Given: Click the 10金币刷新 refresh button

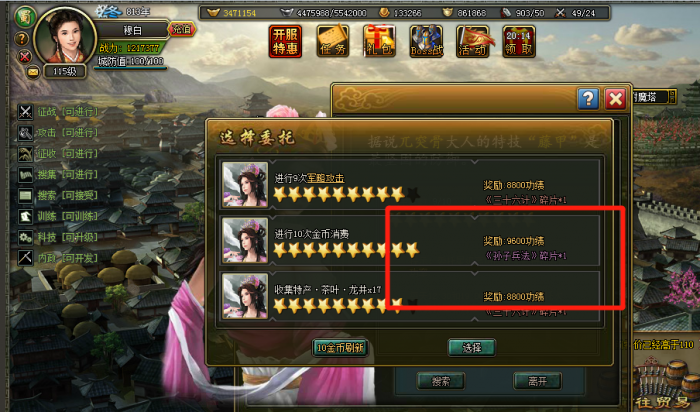Looking at the screenshot, I should coord(340,347).
